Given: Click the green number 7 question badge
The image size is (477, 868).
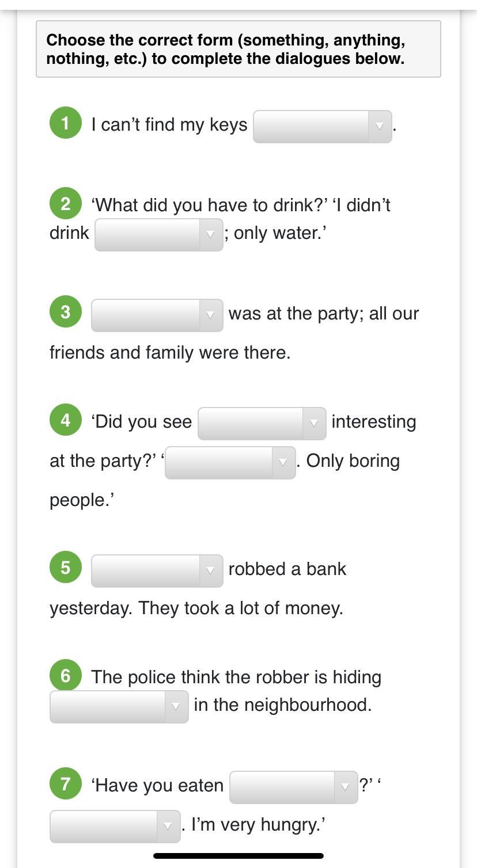Looking at the screenshot, I should pos(66,784).
